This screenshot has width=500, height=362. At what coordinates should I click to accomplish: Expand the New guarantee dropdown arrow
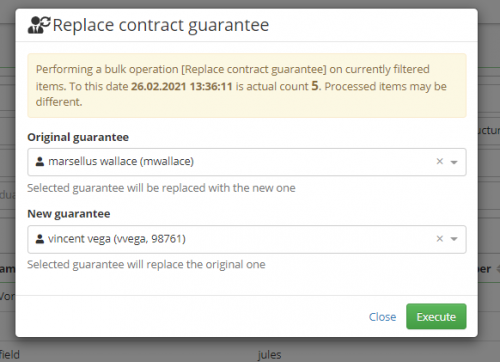pos(454,239)
